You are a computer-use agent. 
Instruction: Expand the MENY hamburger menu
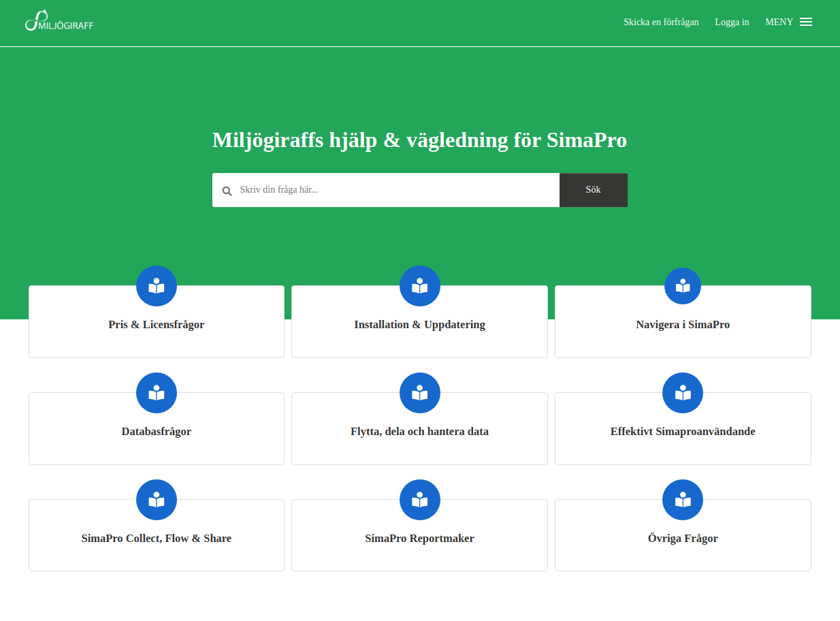(806, 21)
